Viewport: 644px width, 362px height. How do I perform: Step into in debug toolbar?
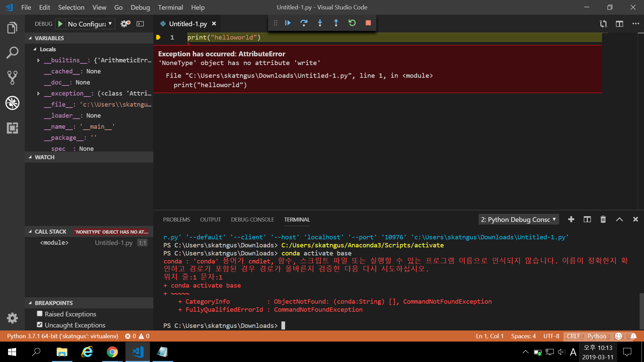point(320,23)
